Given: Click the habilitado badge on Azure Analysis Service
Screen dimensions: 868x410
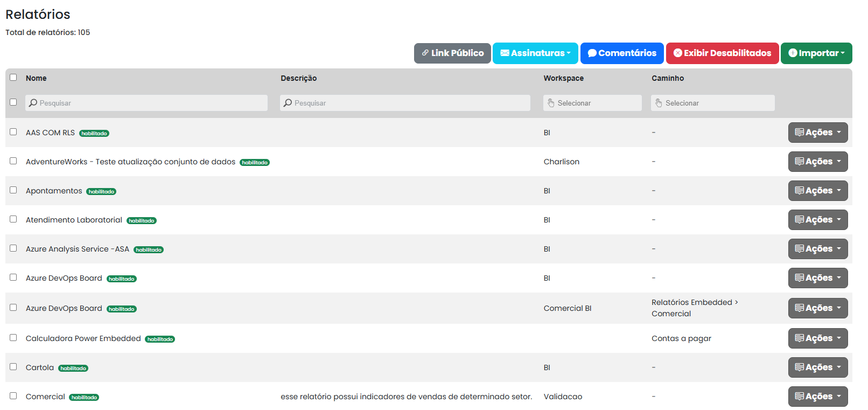Looking at the screenshot, I should pyautogui.click(x=149, y=249).
